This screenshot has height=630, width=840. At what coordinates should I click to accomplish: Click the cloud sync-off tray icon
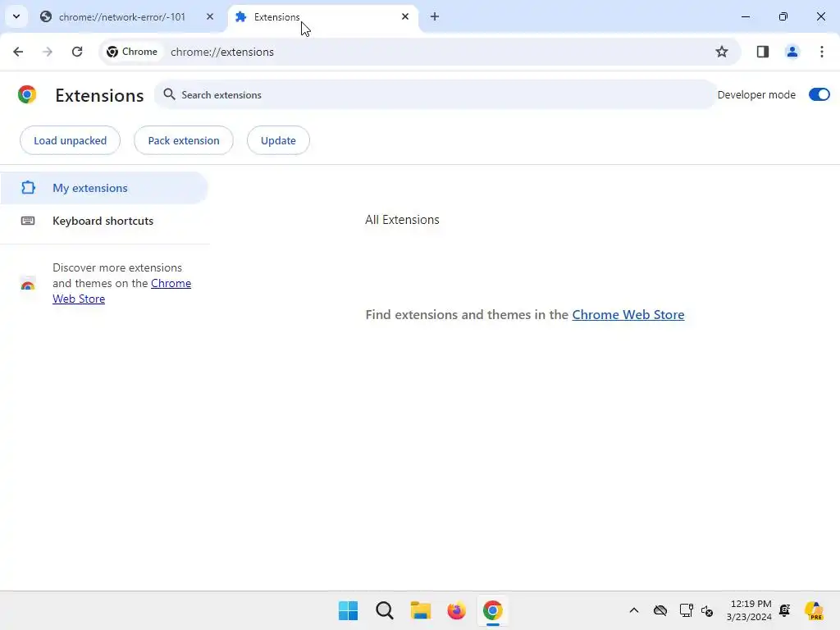point(660,610)
